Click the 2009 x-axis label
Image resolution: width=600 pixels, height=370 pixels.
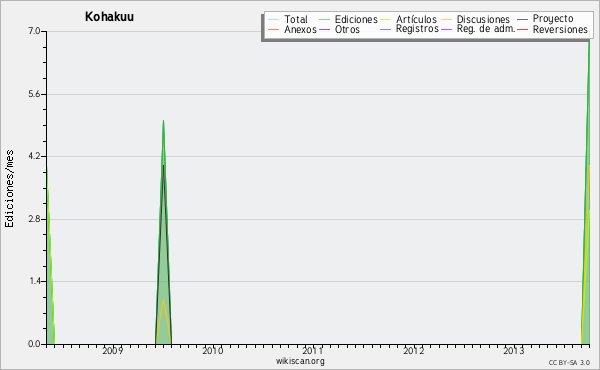(x=112, y=351)
